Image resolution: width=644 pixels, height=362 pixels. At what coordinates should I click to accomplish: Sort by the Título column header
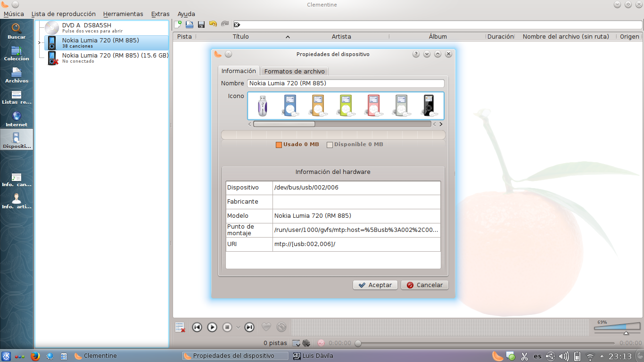[x=241, y=36]
